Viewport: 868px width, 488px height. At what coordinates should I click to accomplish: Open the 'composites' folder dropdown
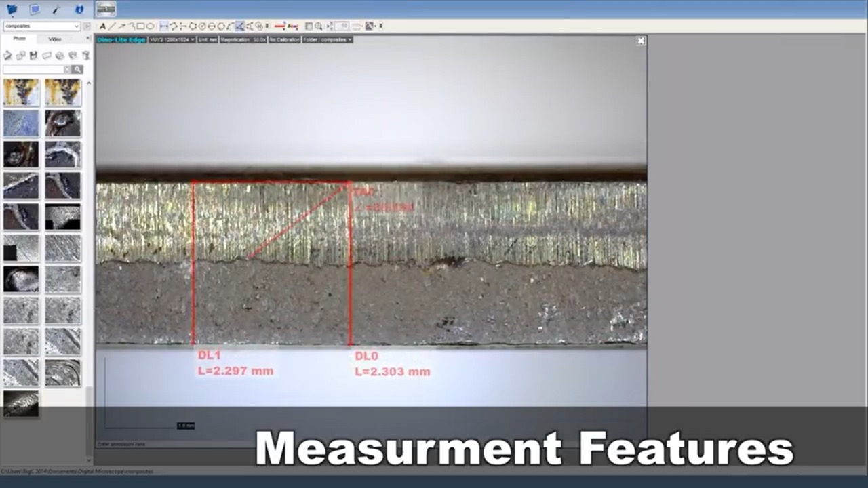42,26
